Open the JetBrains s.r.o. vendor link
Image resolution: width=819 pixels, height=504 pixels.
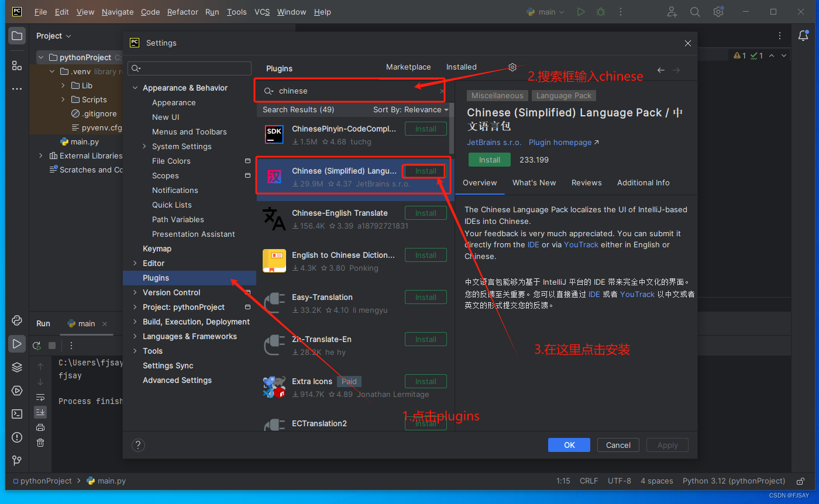(x=494, y=143)
